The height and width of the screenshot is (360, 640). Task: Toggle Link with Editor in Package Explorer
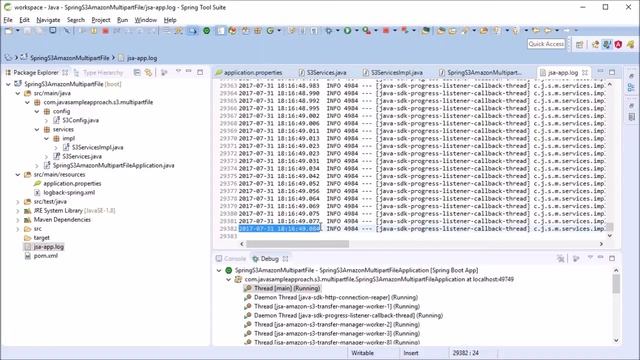tap(148, 72)
